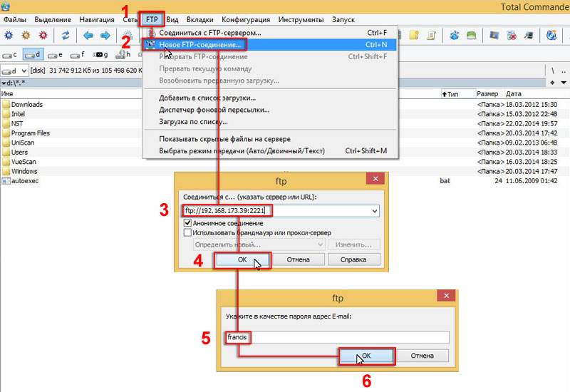Image resolution: width=570 pixels, height=392 pixels.
Task: Click the toolbar icon with red cross
Action: click(x=512, y=35)
